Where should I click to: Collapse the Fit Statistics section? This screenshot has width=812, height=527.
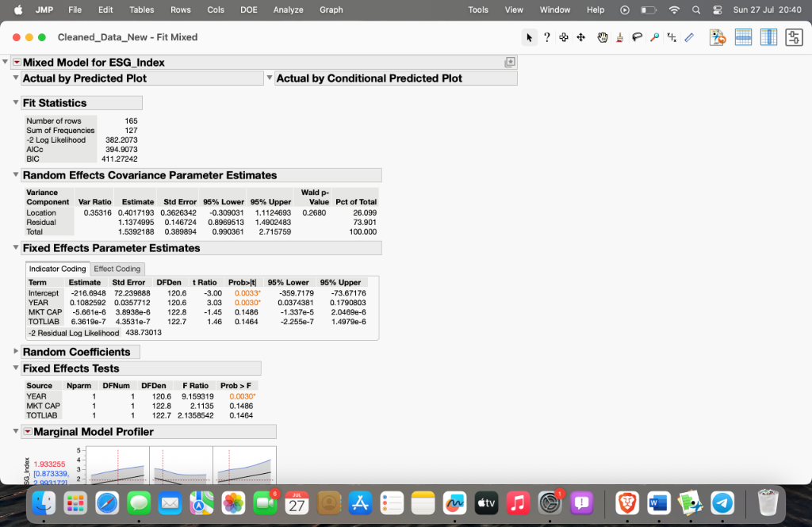coord(16,103)
